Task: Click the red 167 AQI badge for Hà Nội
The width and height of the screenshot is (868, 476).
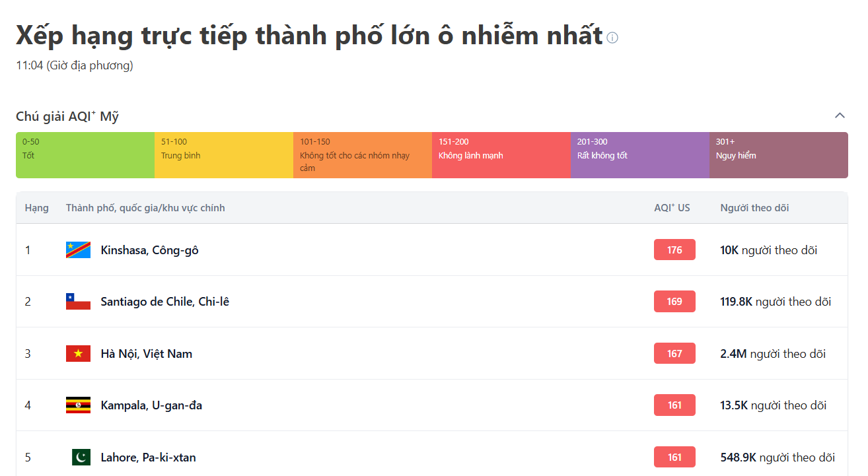Action: point(674,353)
